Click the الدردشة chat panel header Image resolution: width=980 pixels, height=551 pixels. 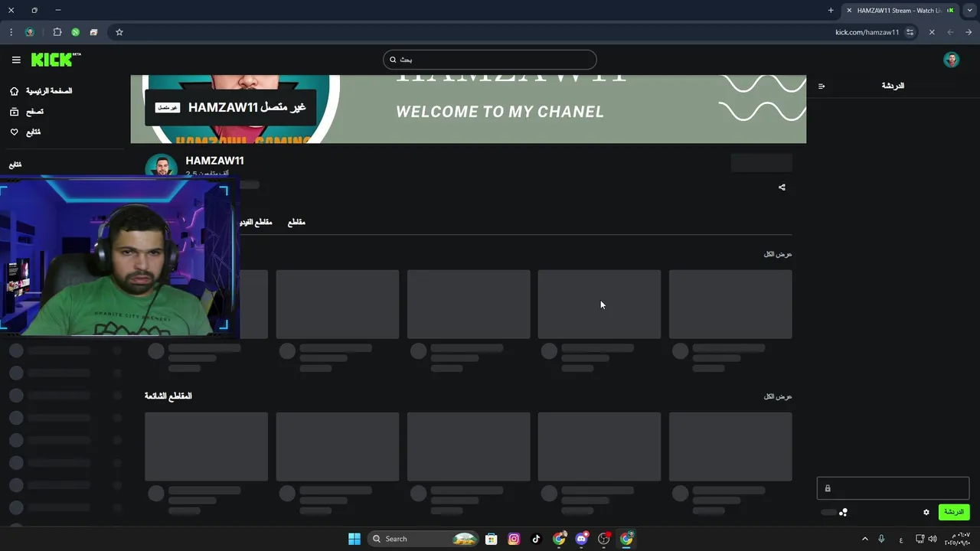(893, 86)
